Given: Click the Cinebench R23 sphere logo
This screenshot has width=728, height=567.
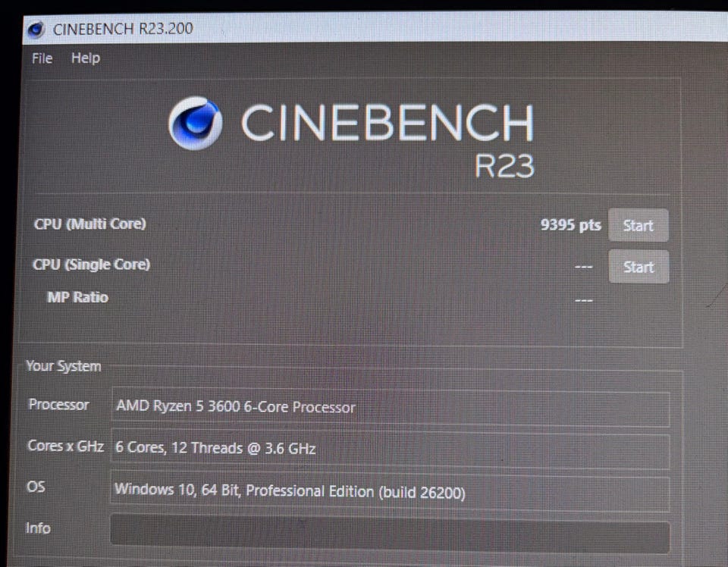Looking at the screenshot, I should (196, 123).
